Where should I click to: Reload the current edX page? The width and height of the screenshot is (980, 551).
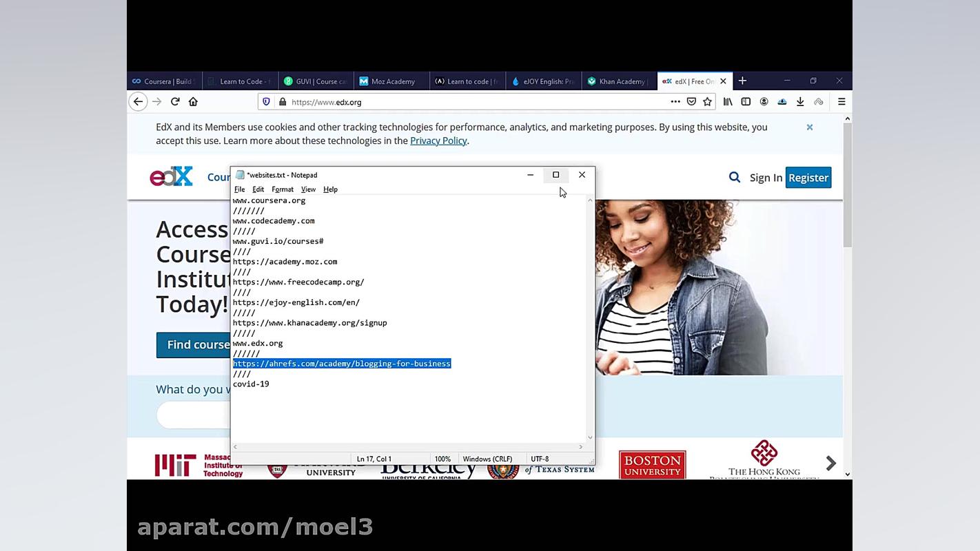coord(175,102)
